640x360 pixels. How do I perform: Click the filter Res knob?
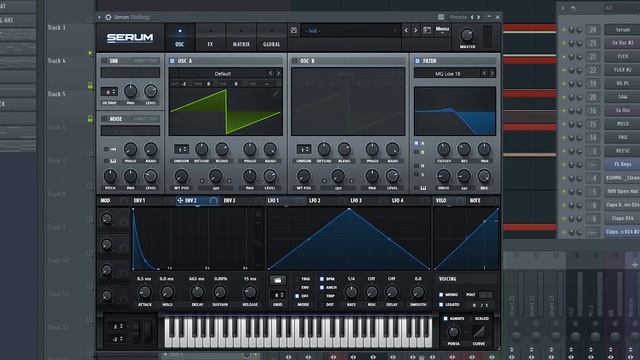[x=464, y=149]
